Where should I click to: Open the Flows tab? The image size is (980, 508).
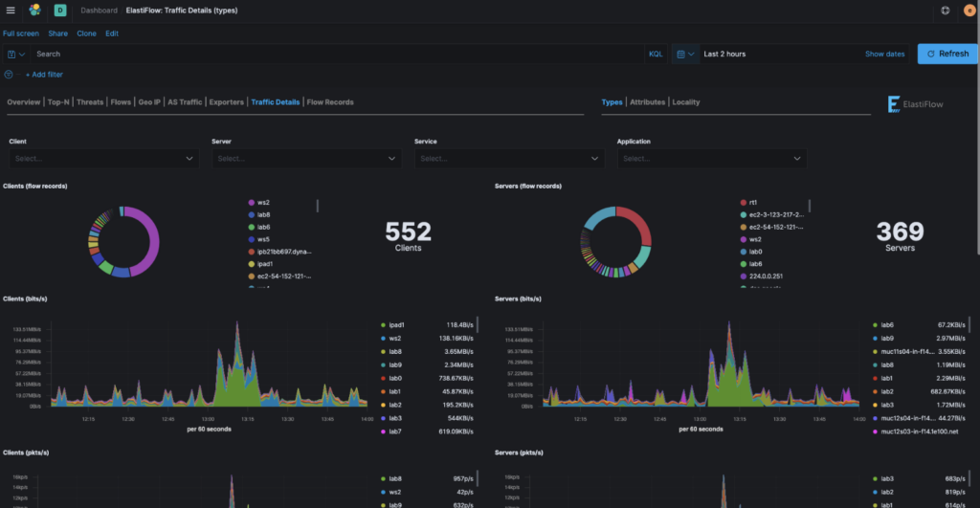pyautogui.click(x=121, y=102)
